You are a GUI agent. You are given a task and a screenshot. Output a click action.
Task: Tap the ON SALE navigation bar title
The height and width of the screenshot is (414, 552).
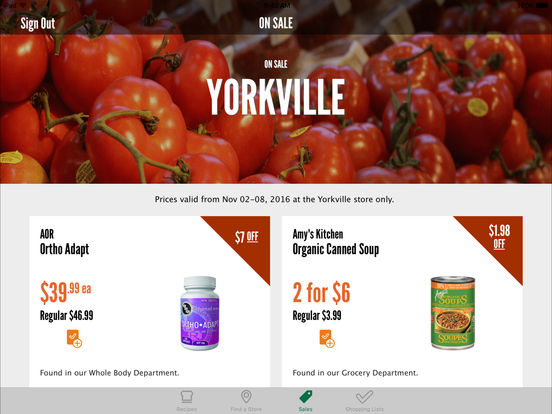[276, 23]
